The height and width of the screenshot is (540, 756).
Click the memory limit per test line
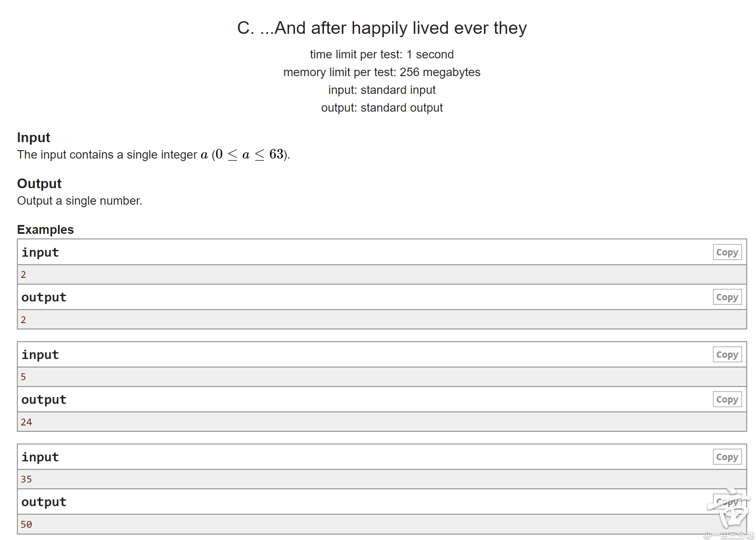[x=382, y=72]
